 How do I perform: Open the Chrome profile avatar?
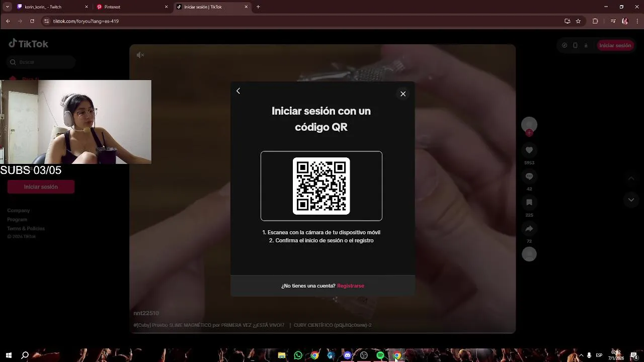click(625, 21)
